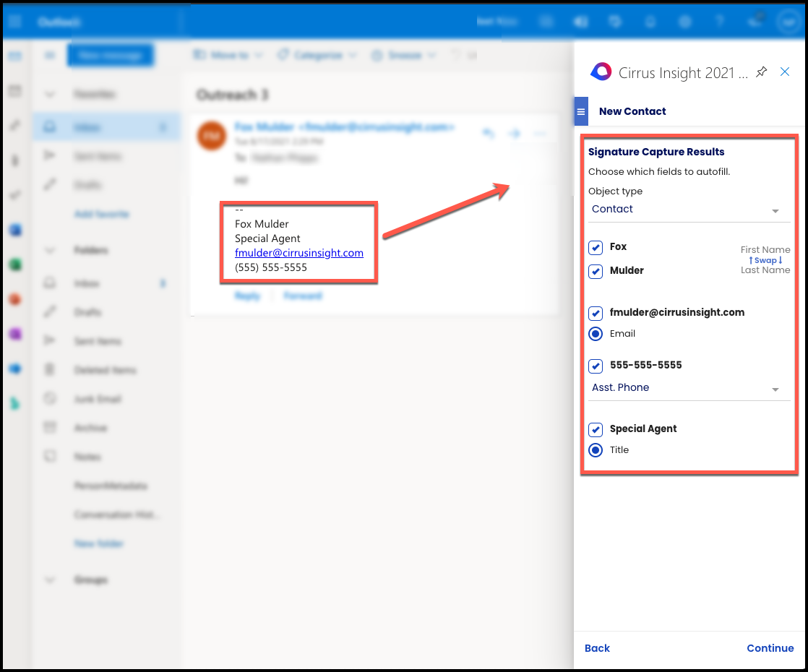Screen dimensions: 808x672
Task: Click the Special Agent line in the email signature
Action: coord(267,238)
